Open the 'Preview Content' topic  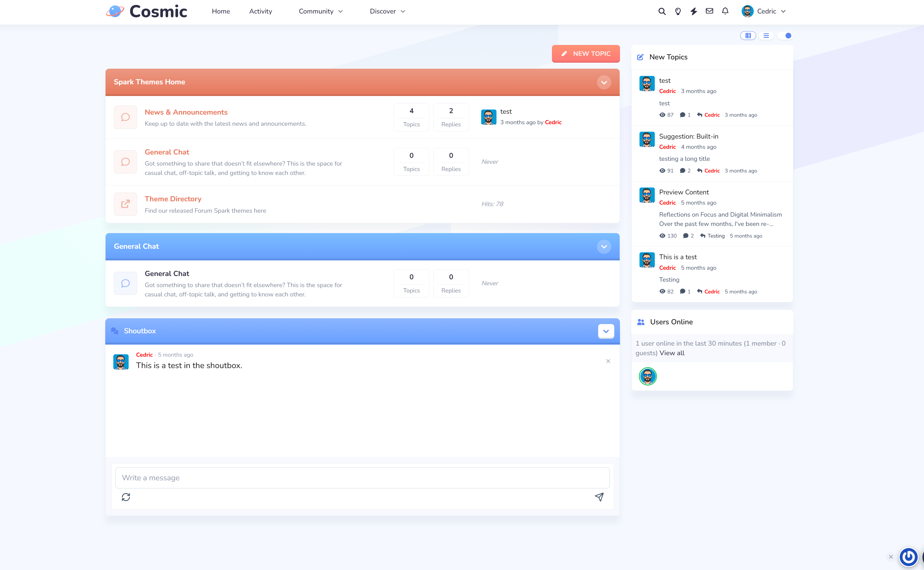[684, 192]
